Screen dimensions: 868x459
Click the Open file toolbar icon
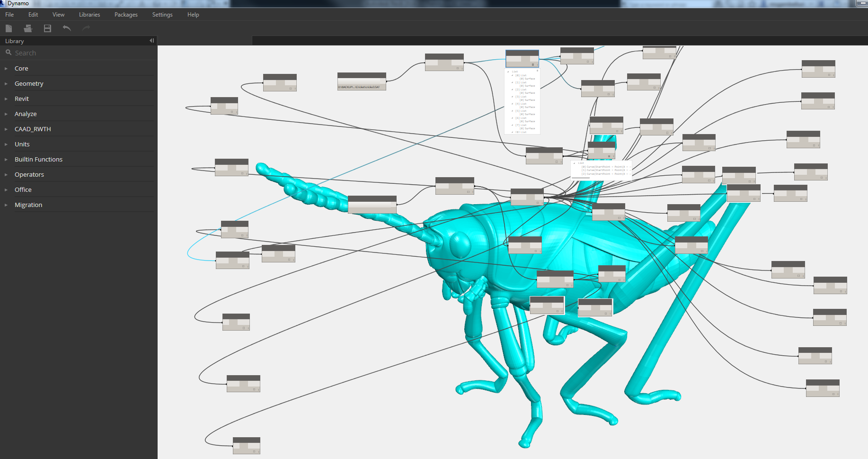(x=28, y=28)
